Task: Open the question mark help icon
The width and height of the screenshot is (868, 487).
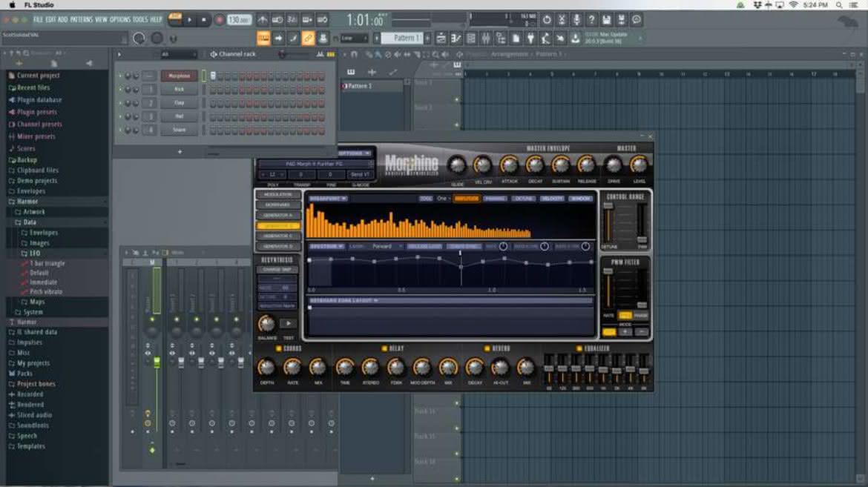Action: pyautogui.click(x=591, y=20)
